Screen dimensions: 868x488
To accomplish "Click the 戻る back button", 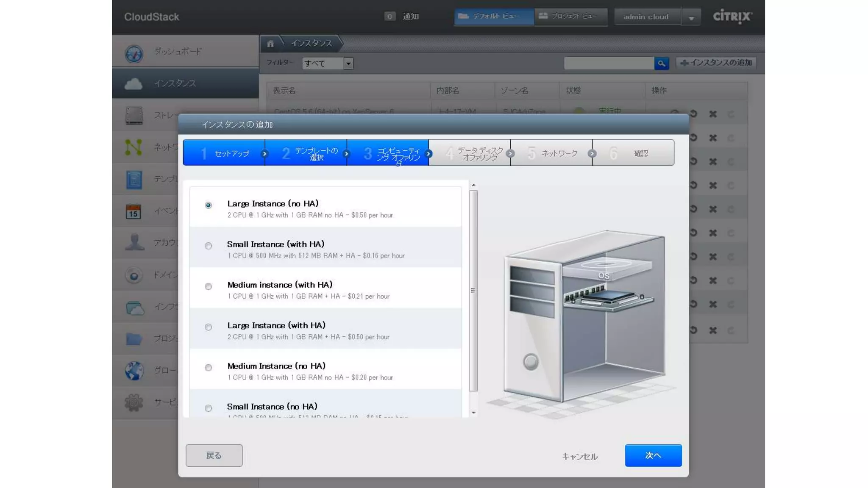I will tap(214, 455).
